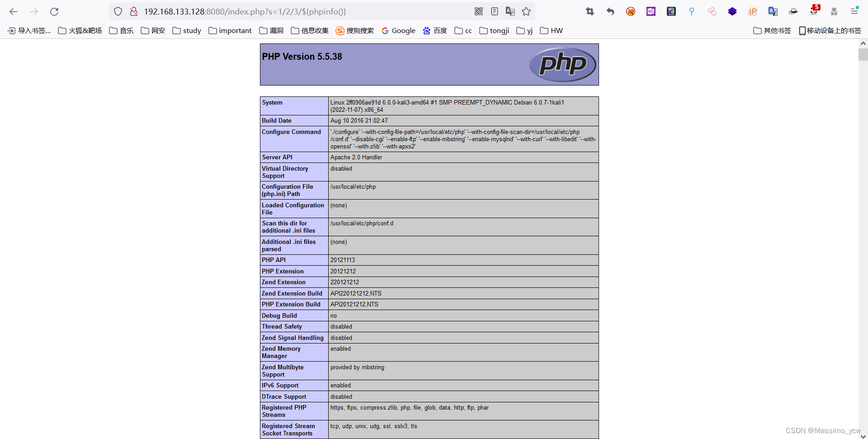Open the gray detective extension icon
868x439 pixels.
(x=834, y=12)
